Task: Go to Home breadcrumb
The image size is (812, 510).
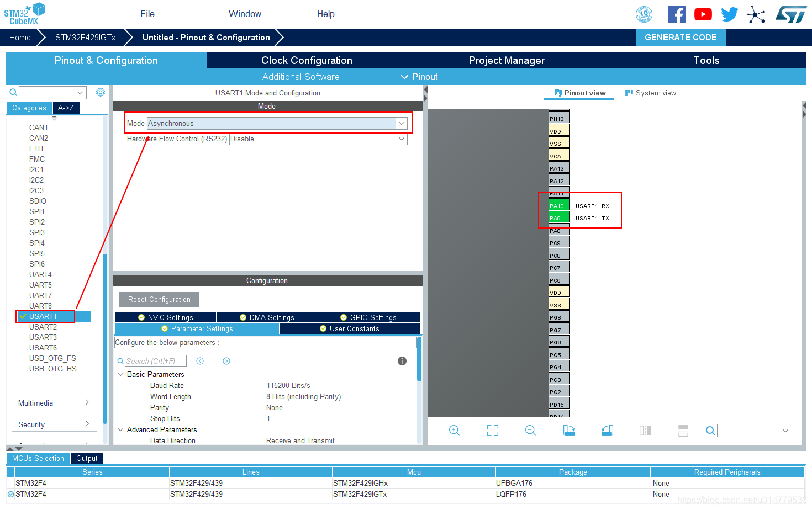Action: click(20, 38)
